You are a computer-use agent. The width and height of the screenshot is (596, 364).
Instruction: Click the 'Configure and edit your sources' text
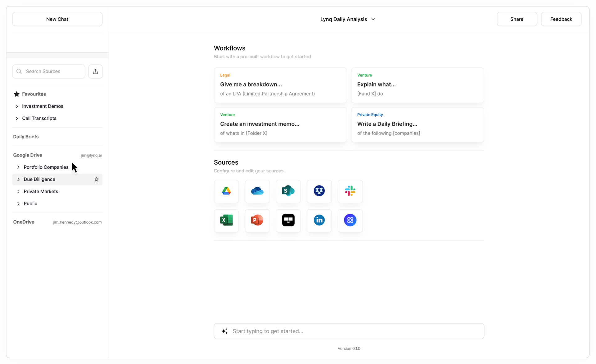[249, 171]
